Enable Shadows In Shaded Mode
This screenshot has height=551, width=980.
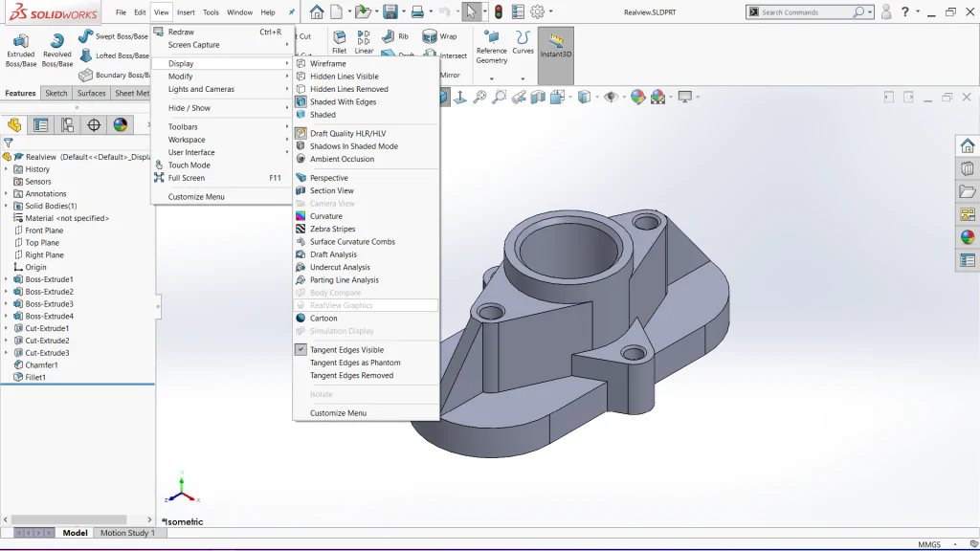click(x=354, y=146)
